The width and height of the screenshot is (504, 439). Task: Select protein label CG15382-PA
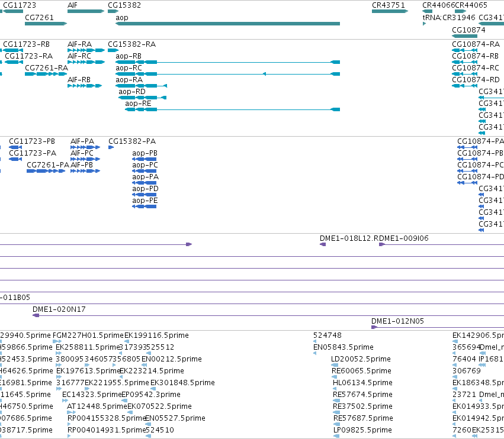pos(132,141)
